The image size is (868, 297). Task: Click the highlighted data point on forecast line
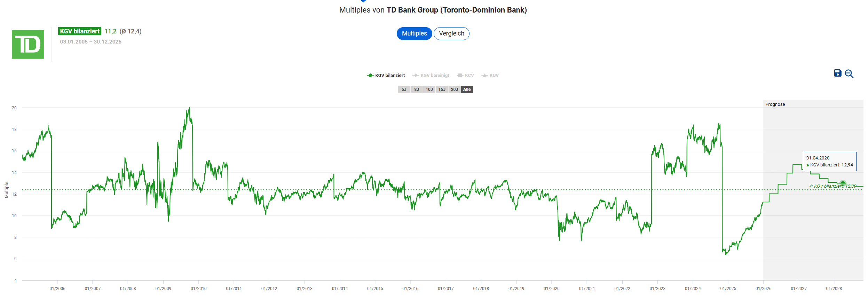tap(843, 183)
